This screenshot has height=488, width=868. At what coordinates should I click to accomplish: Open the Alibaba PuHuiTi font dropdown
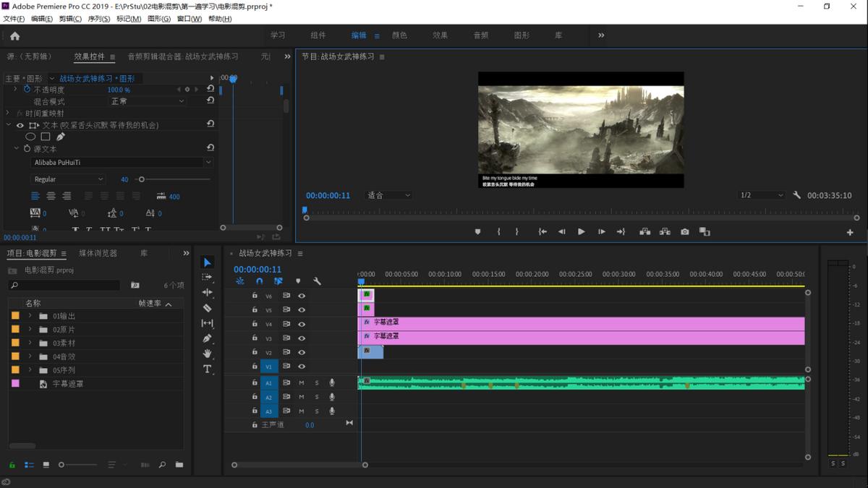(122, 163)
